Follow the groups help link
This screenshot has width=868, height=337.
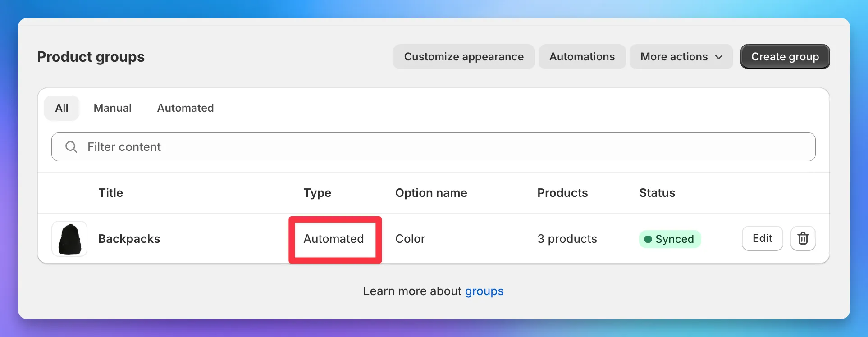pyautogui.click(x=484, y=291)
